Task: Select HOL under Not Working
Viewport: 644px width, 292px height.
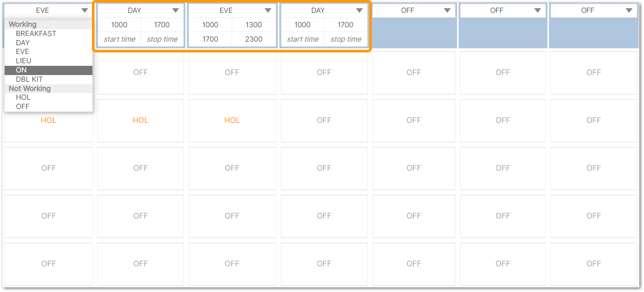Action: pyautogui.click(x=23, y=97)
